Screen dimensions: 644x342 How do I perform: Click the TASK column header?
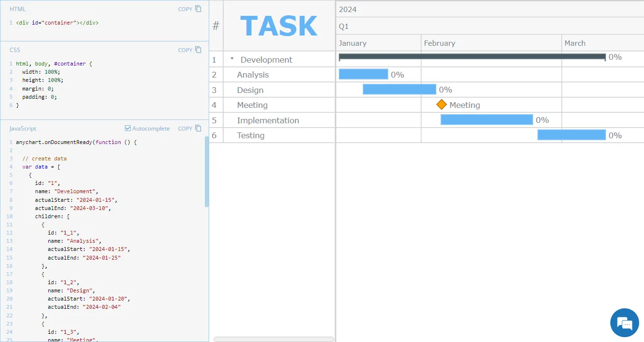coord(279,26)
